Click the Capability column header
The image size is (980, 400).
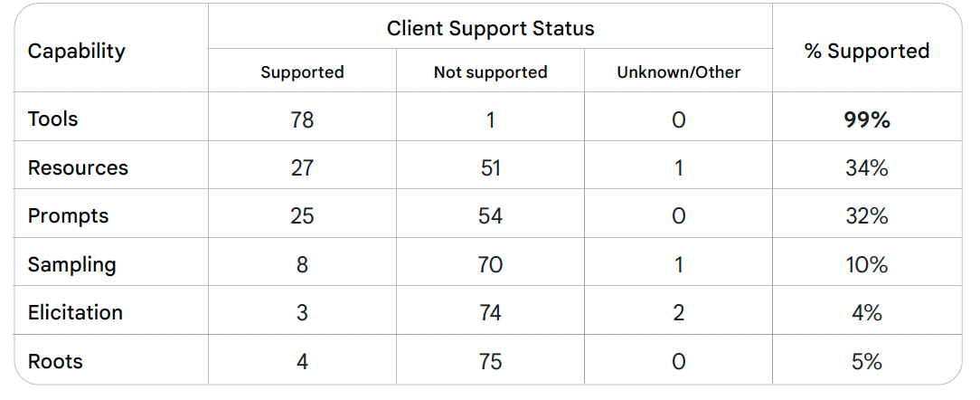tap(77, 51)
